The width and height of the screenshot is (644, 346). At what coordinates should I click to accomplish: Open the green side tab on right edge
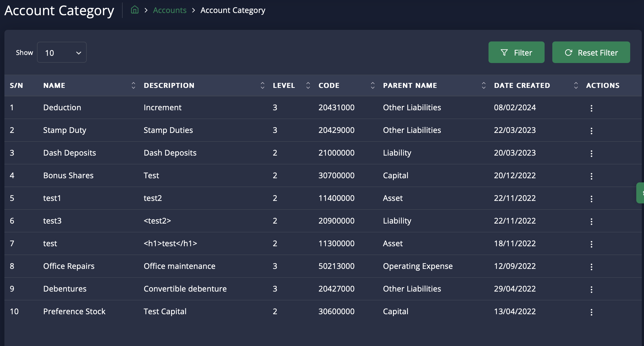[641, 193]
